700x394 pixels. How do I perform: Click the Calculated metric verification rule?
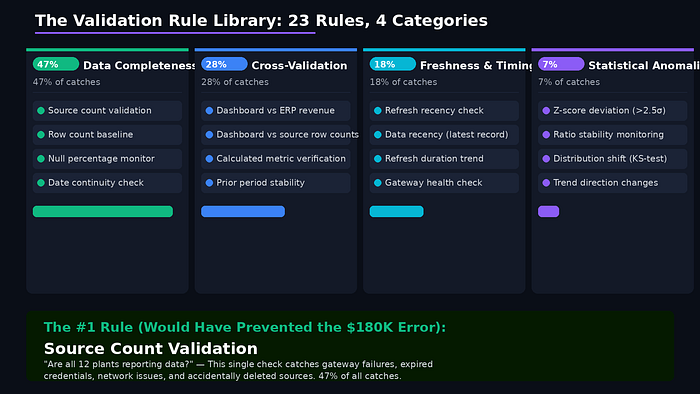[275, 159]
